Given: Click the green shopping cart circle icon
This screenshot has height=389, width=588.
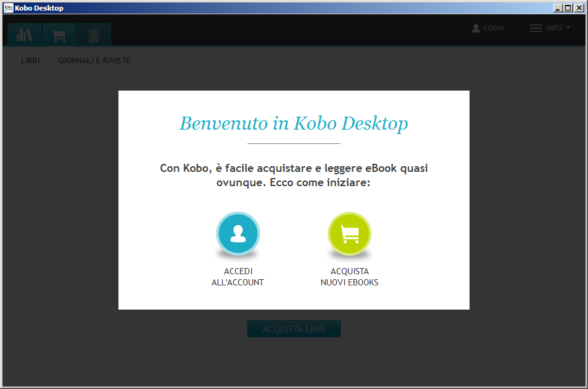Looking at the screenshot, I should 349,233.
